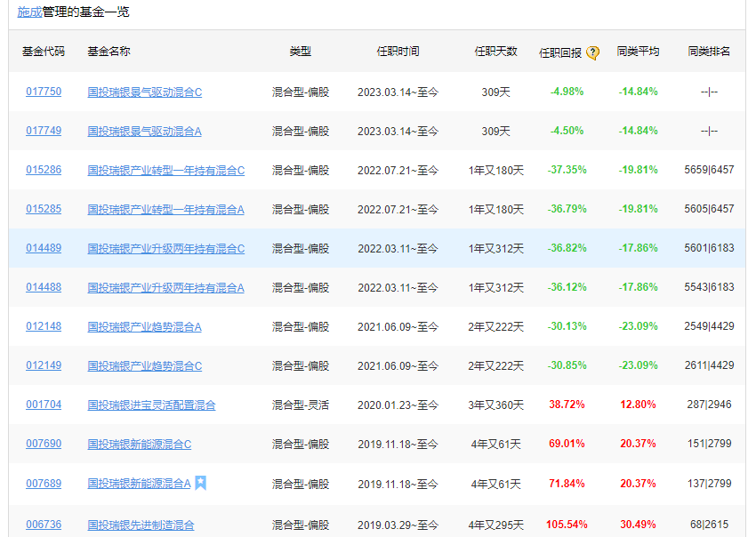Select the -4.50% return value
Viewport: 756px width, 537px height.
[x=567, y=131]
